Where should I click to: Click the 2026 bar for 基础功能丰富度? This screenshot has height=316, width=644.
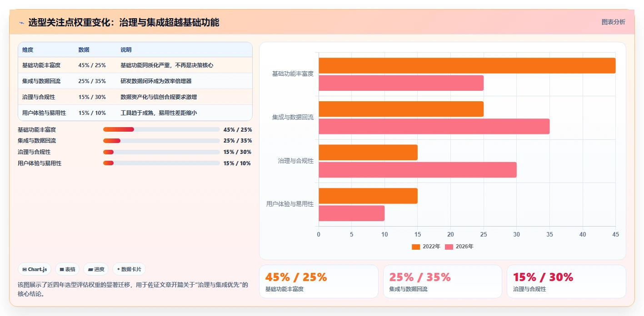[x=401, y=83]
